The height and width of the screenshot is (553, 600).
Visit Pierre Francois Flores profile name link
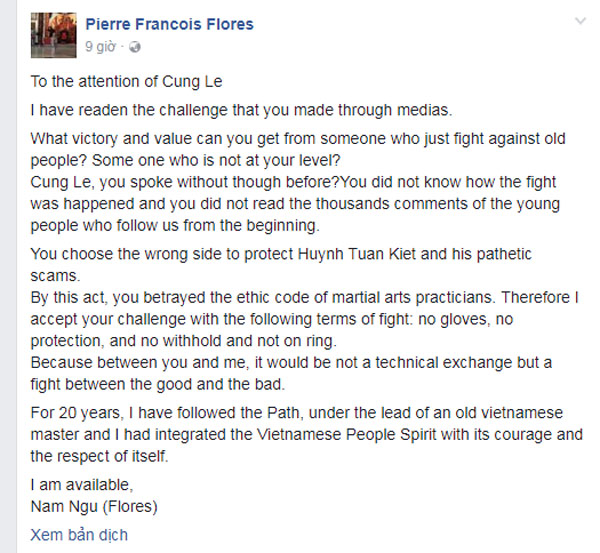(169, 24)
